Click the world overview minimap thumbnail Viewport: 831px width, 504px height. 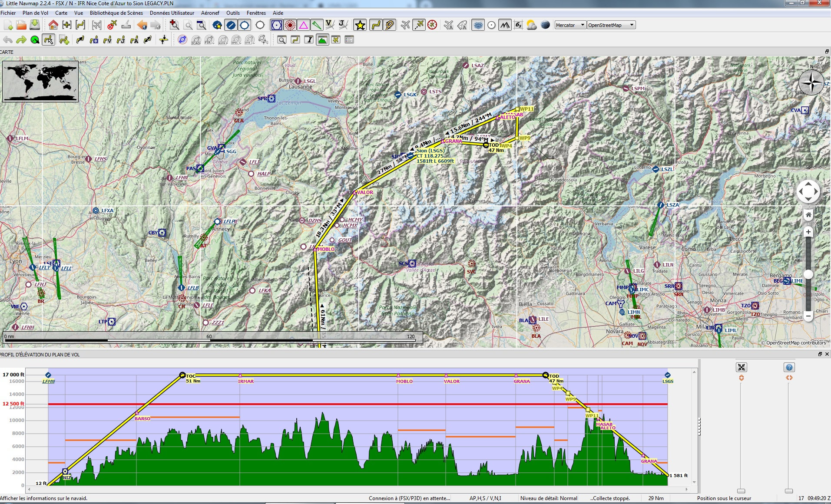40,82
